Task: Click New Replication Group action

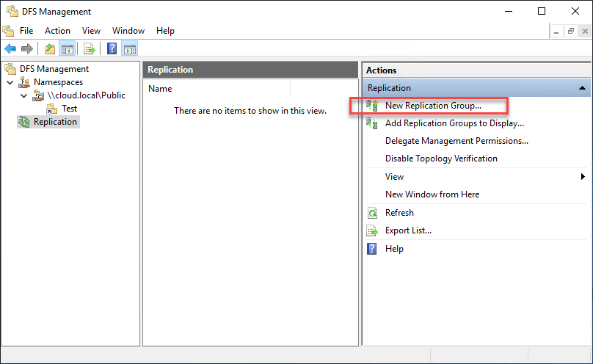Action: coord(433,106)
